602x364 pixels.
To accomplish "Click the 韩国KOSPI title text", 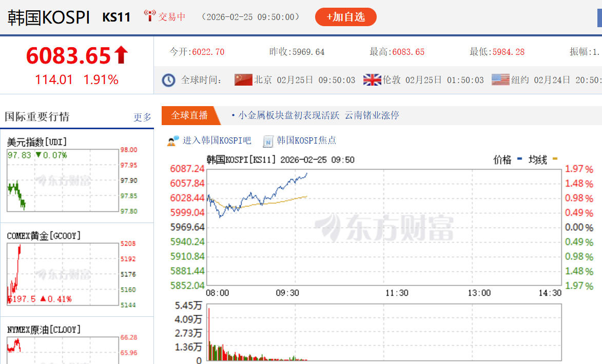I will coord(49,17).
